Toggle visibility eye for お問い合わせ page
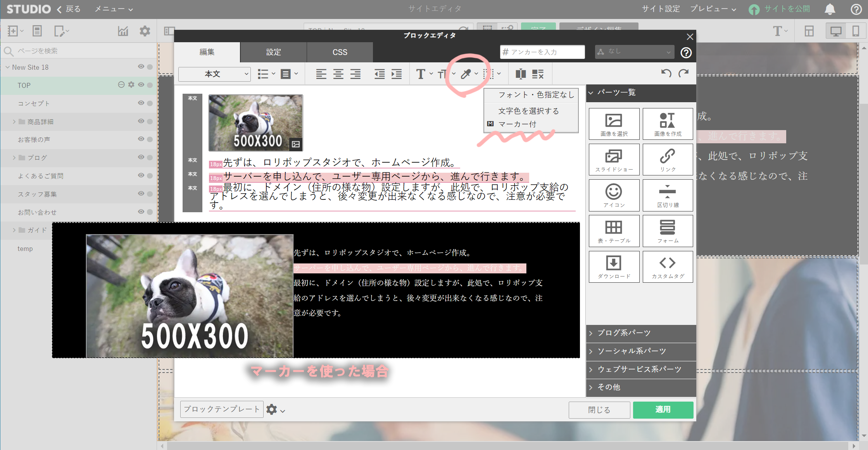868x450 pixels. 141,212
